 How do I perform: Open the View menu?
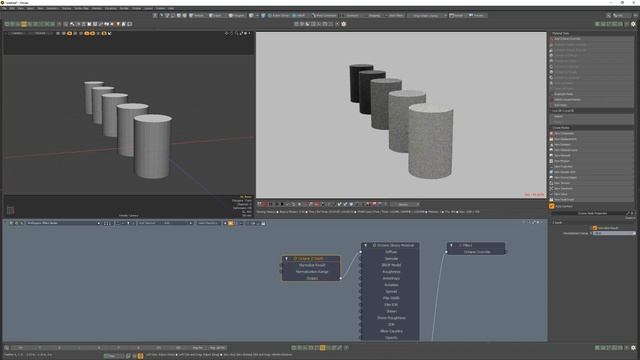[20, 8]
